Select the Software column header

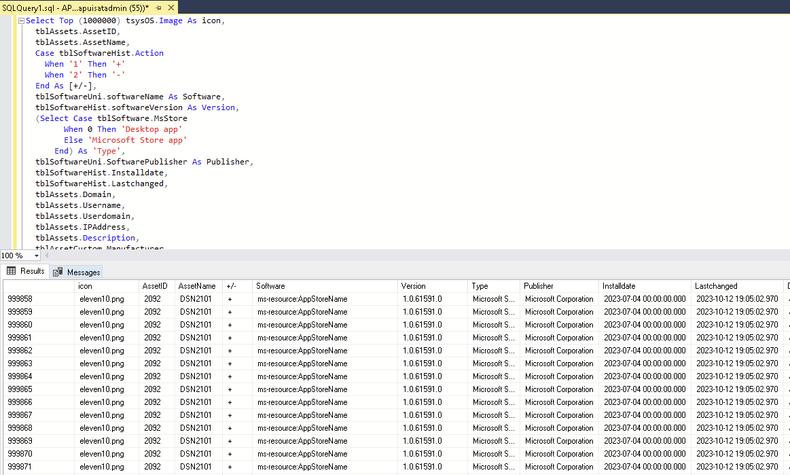coord(270,286)
